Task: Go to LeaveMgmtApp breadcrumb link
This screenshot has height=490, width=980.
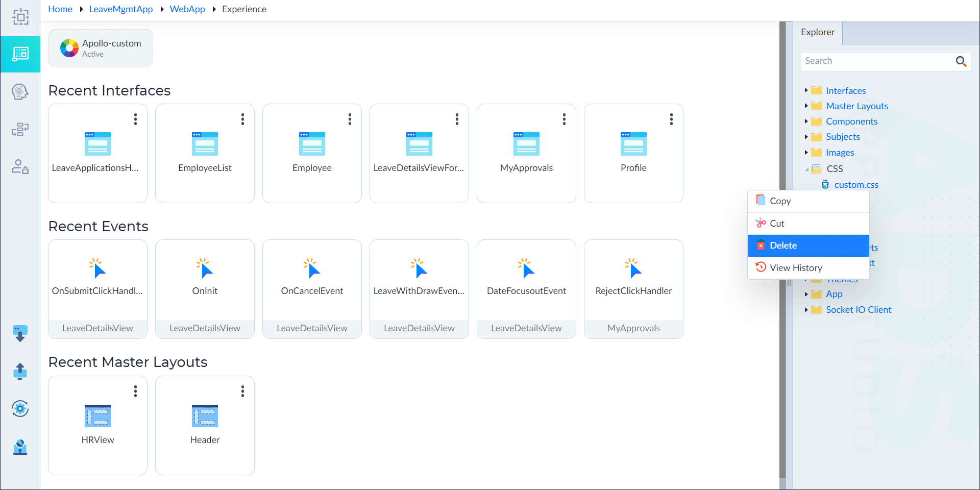Action: click(121, 9)
